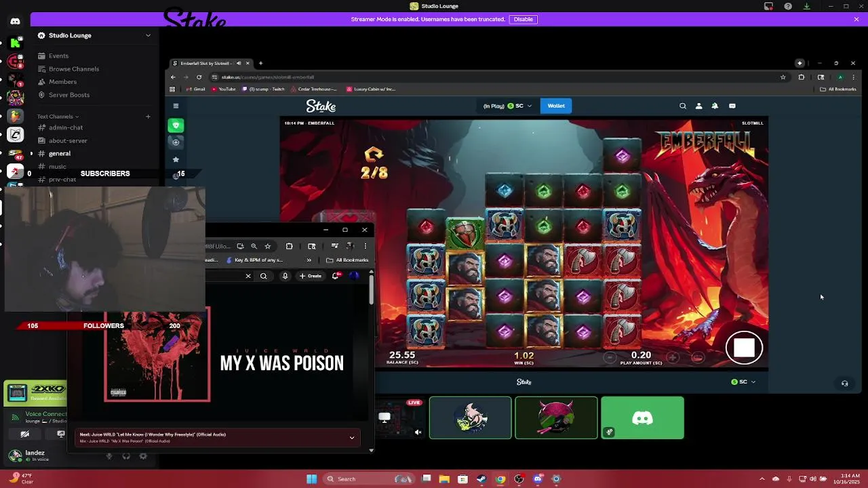868x488 pixels.
Task: Click the Stake logo in the site header
Action: 321,106
